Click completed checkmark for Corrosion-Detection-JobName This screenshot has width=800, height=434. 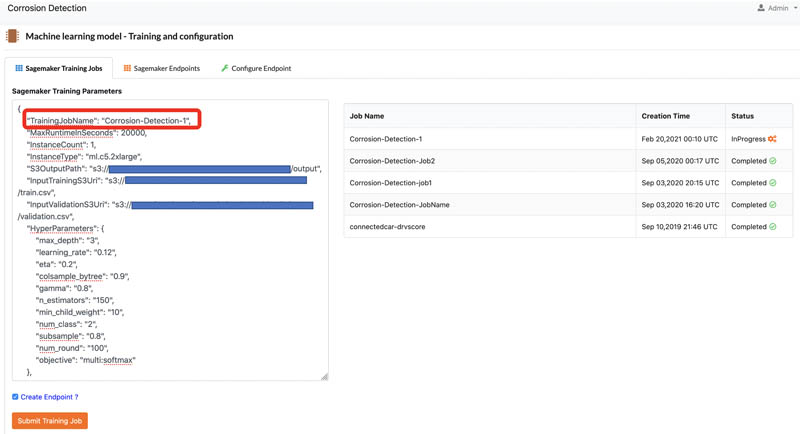(772, 205)
